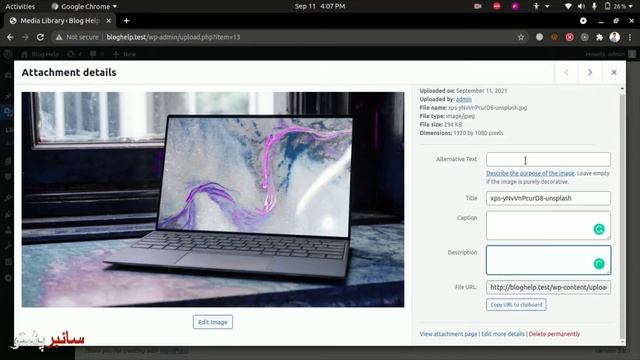Open the Activities overview
The height and width of the screenshot is (360, 640).
(x=20, y=6)
